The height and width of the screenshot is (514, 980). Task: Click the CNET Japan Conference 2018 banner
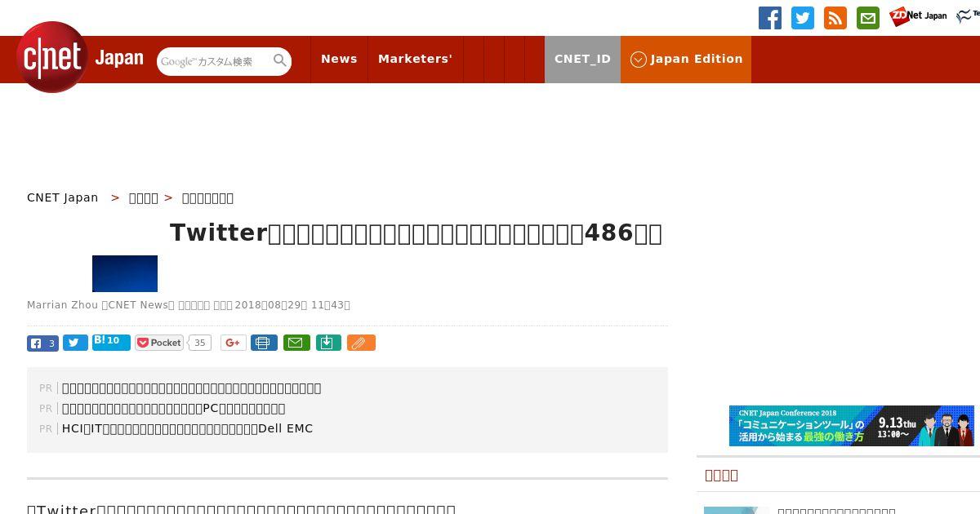coord(852,426)
